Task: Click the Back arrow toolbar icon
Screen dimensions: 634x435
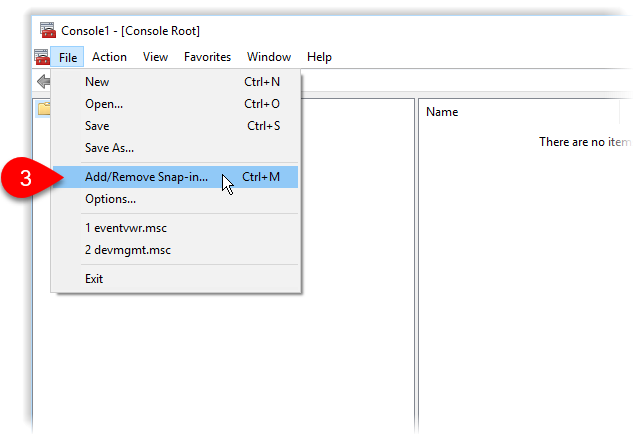Action: [x=44, y=82]
